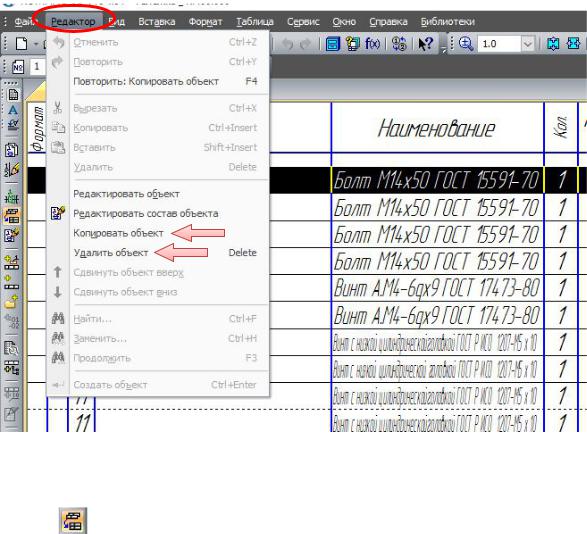Click the page number '№' toolbar icon

18,67
